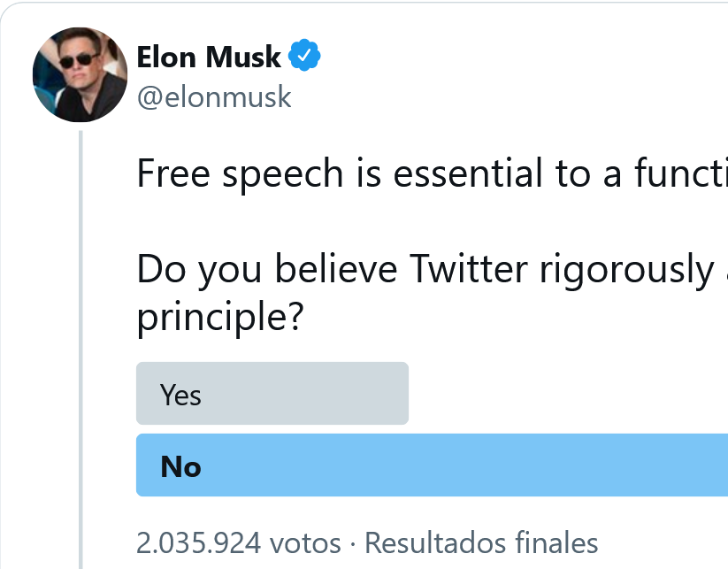
Task: Click the word votos after the count
Action: (305, 543)
